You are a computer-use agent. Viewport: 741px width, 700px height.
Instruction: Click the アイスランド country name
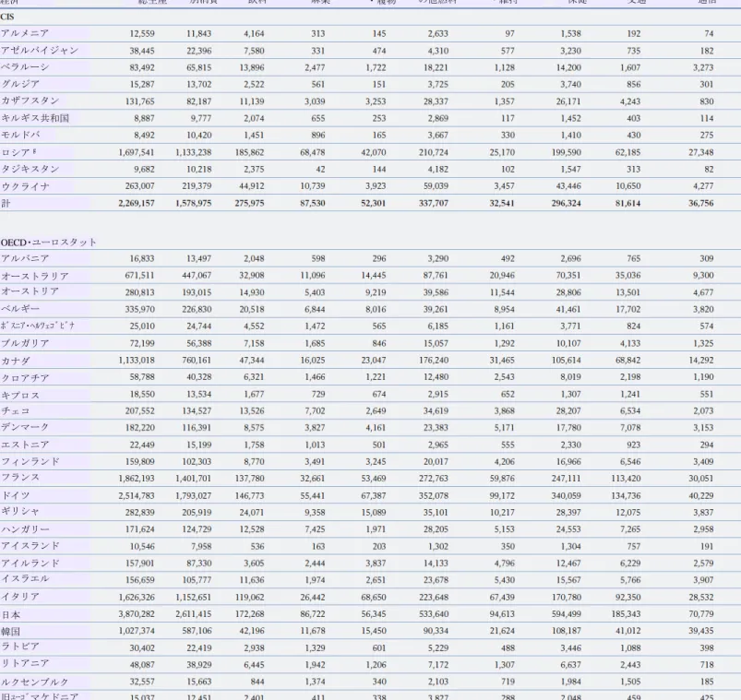coord(30,546)
